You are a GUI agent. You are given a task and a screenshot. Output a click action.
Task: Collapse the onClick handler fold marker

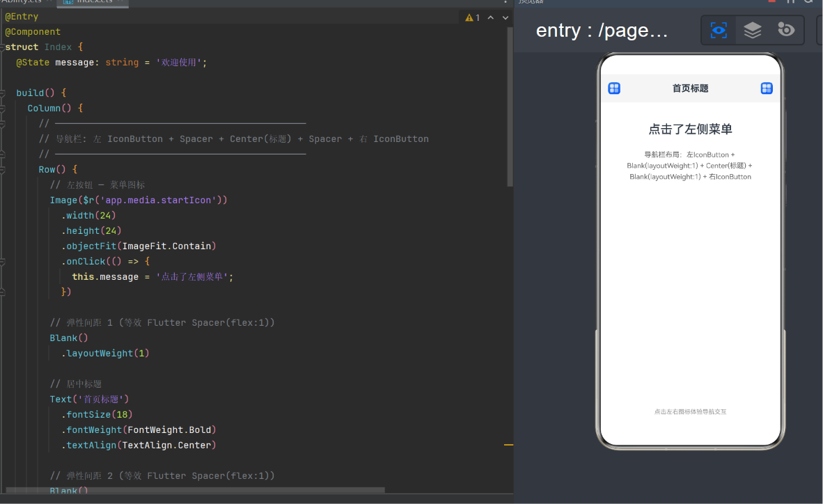(x=2, y=262)
